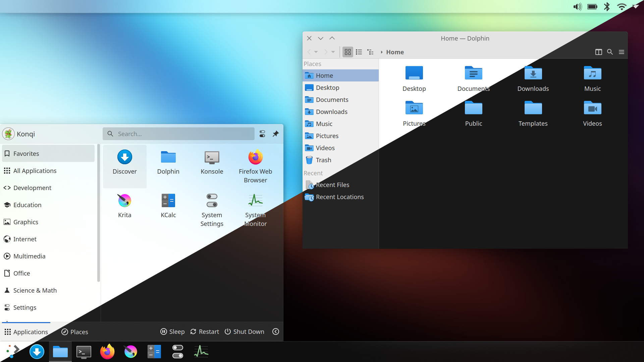This screenshot has width=644, height=362.
Task: Click the launcher configure sliders icon
Action: (x=262, y=134)
